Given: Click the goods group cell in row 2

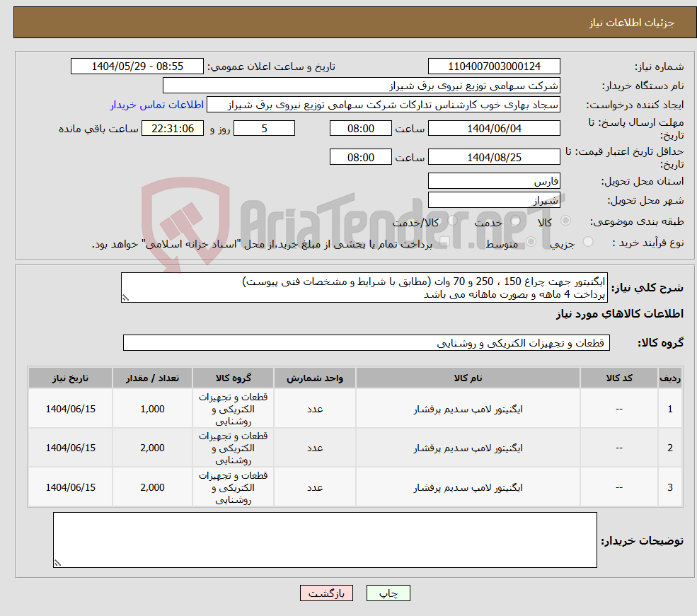Looking at the screenshot, I should point(233,448).
